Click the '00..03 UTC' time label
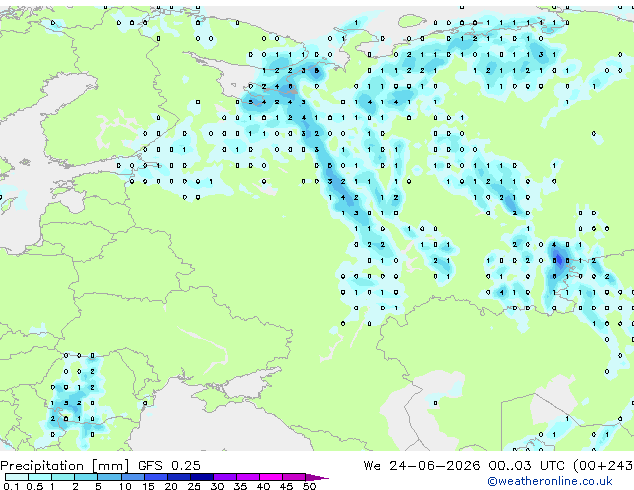The height and width of the screenshot is (490, 634). tap(526, 466)
